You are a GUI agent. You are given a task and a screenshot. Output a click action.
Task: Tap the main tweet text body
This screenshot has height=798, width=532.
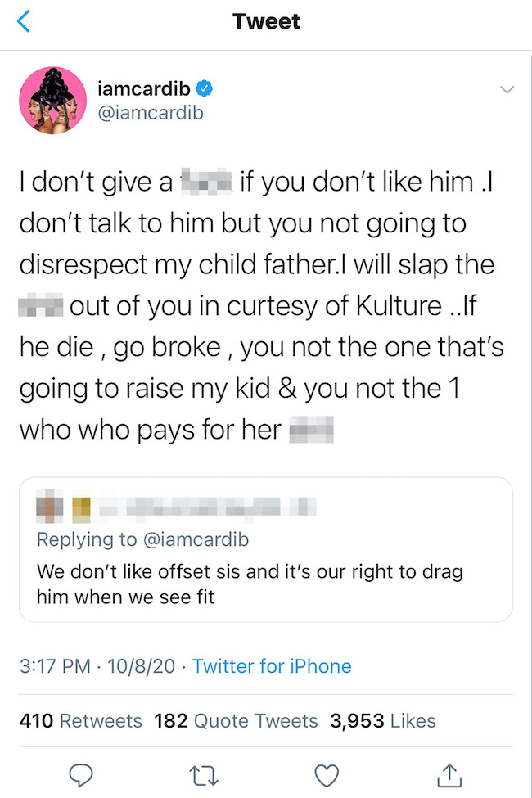pos(262,304)
